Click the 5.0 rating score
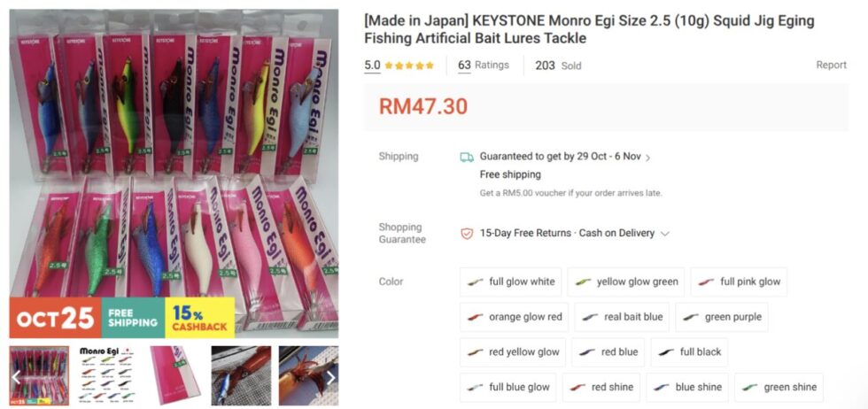The width and height of the screenshot is (868, 409). 372,66
